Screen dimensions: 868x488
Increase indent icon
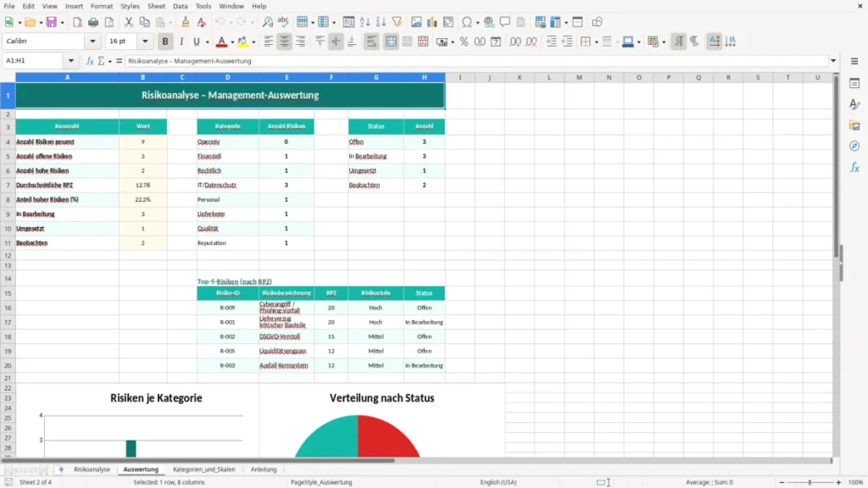[551, 42]
